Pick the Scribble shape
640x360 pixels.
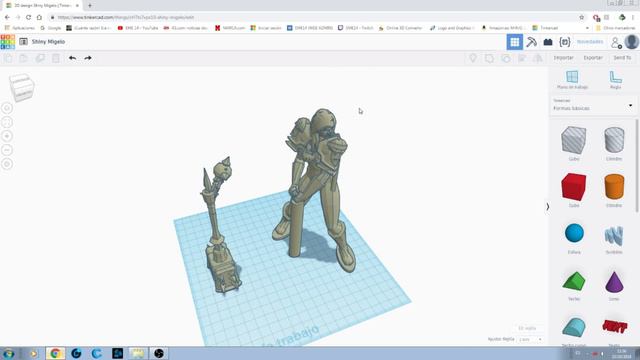(614, 236)
